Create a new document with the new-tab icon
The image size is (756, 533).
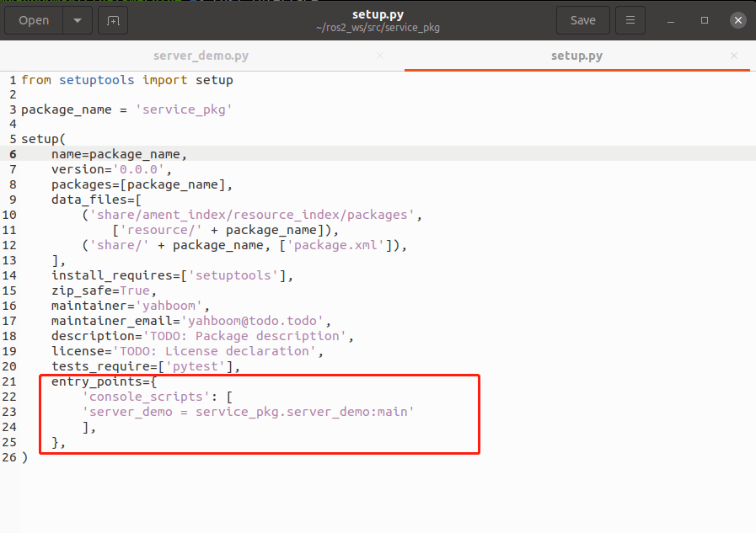pyautogui.click(x=114, y=20)
